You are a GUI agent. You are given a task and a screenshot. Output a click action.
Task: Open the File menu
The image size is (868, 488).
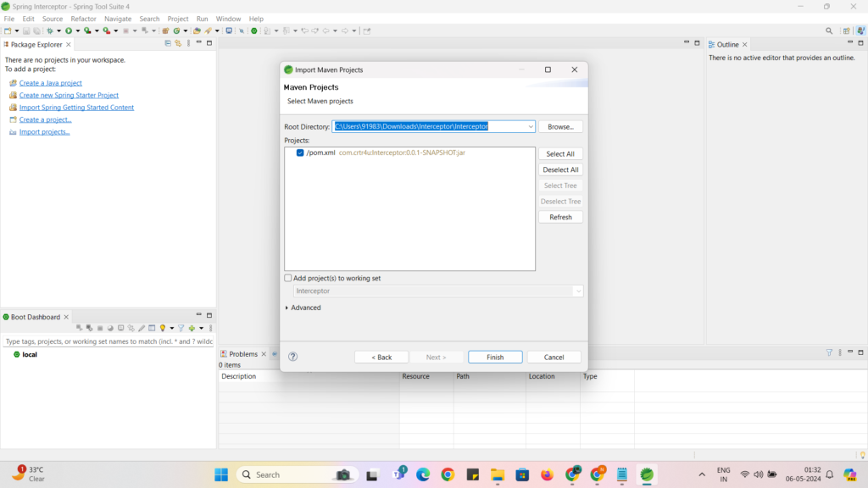[x=8, y=19]
